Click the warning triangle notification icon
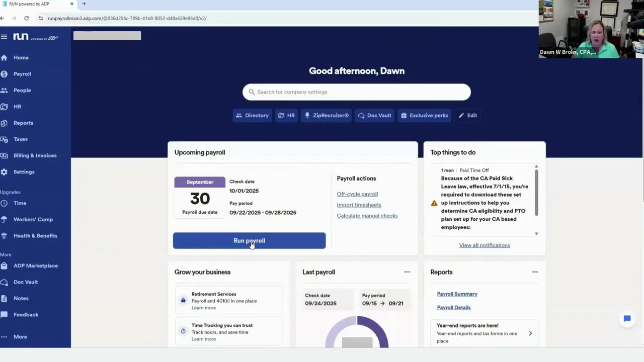The height and width of the screenshot is (362, 644). [434, 203]
